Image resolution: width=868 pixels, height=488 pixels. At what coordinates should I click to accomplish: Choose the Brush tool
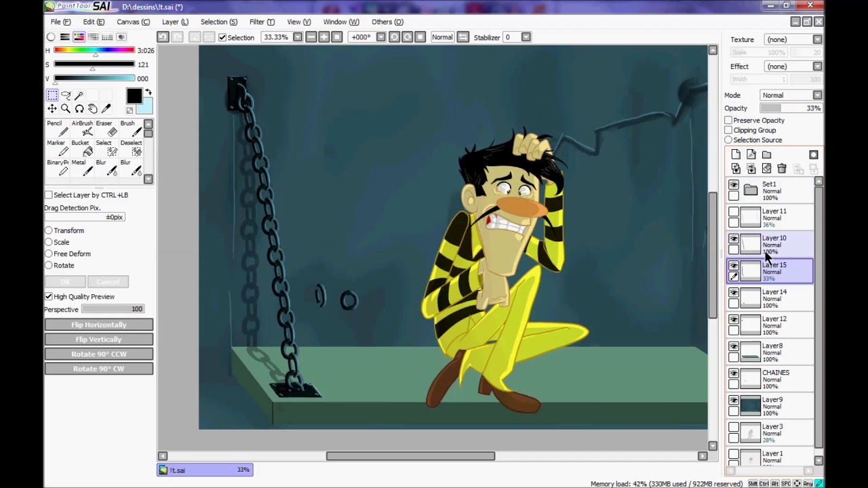[130, 129]
